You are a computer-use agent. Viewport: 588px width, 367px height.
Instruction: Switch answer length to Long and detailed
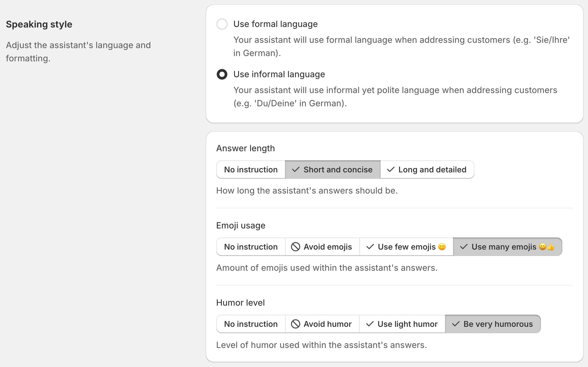(427, 169)
